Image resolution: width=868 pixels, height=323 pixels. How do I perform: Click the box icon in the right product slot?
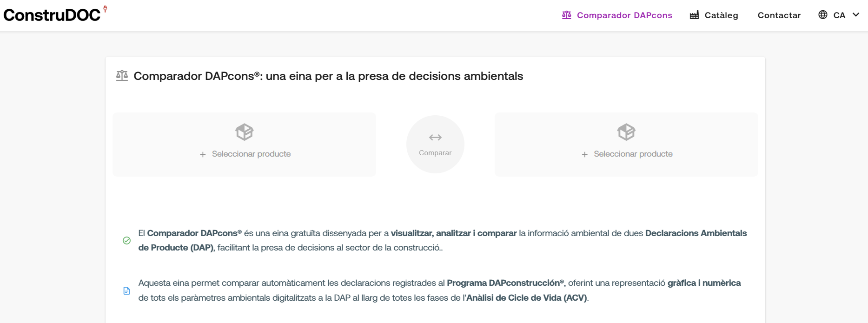coord(626,132)
